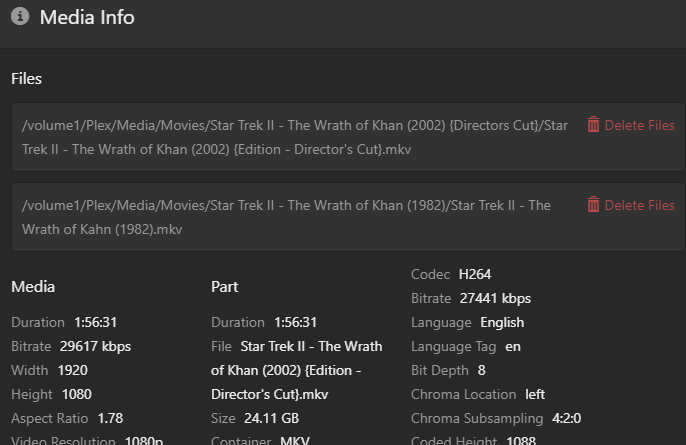Select Coded Height value 1088
This screenshot has width=686, height=445.
521,440
